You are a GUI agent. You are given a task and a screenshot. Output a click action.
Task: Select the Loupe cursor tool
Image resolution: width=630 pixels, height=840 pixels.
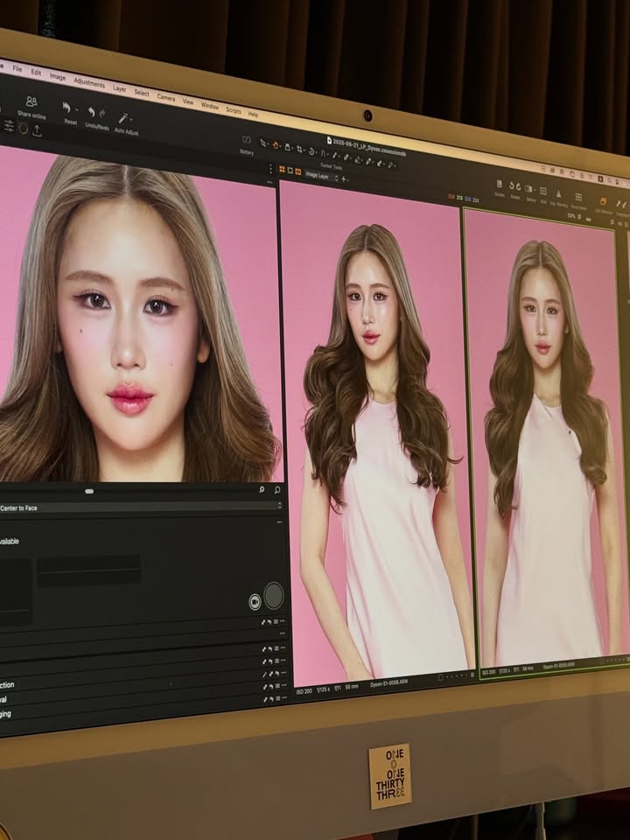point(287,147)
